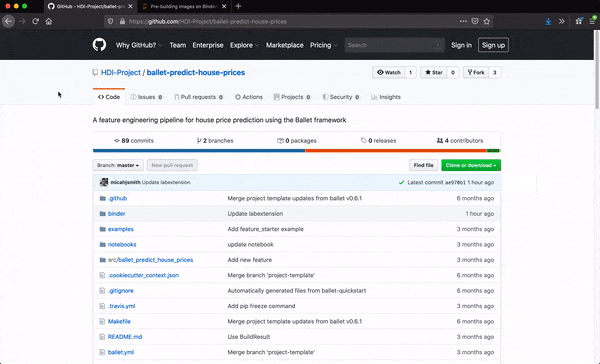View the 89 commits
Viewport: 600px width, 364px height.
click(x=134, y=140)
